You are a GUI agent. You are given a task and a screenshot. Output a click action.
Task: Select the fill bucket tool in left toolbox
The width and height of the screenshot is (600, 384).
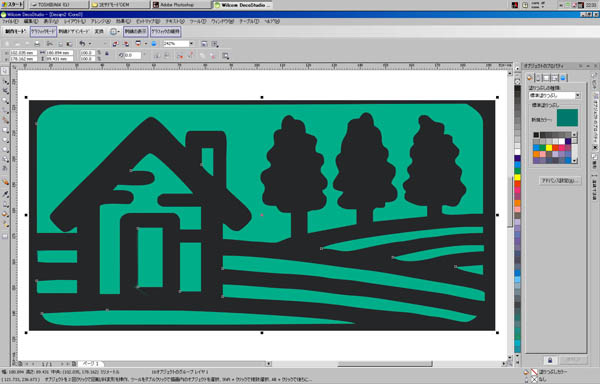(x=5, y=182)
